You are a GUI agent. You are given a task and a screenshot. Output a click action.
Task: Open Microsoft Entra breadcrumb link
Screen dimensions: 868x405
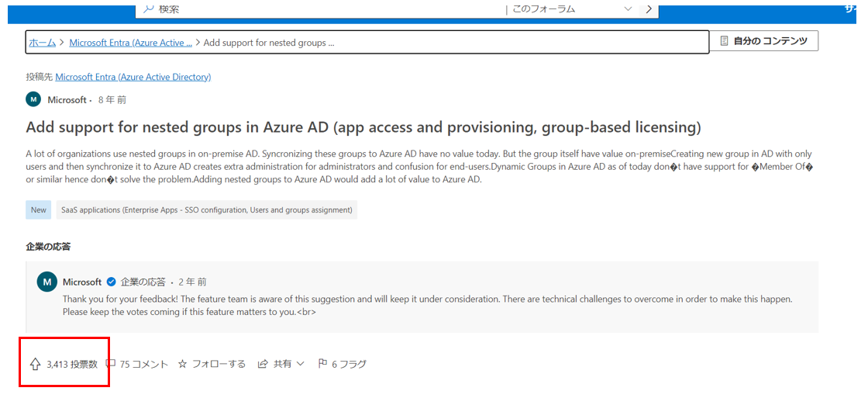coord(130,43)
